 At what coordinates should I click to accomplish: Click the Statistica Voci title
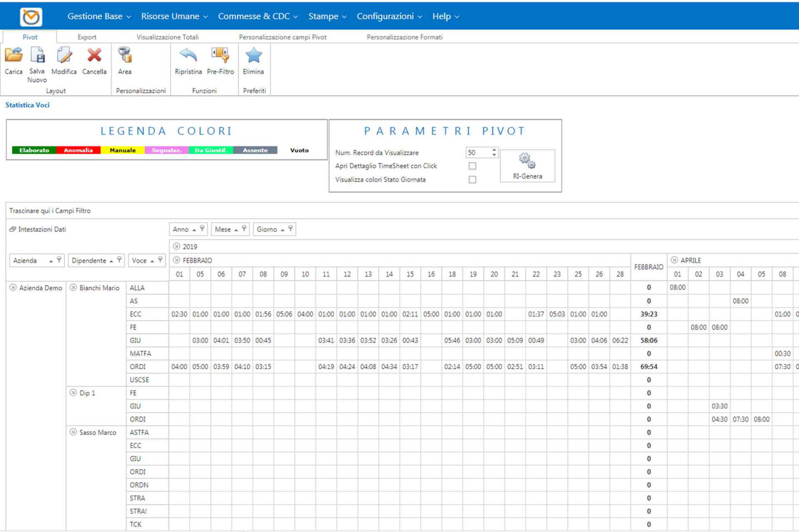click(27, 105)
